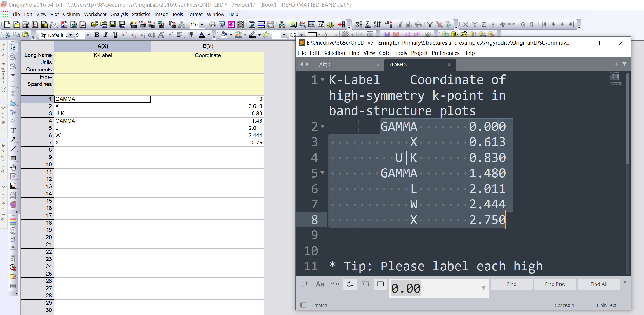Image resolution: width=644 pixels, height=315 pixels.
Task: Select the Zoom In tool
Action: point(13,56)
